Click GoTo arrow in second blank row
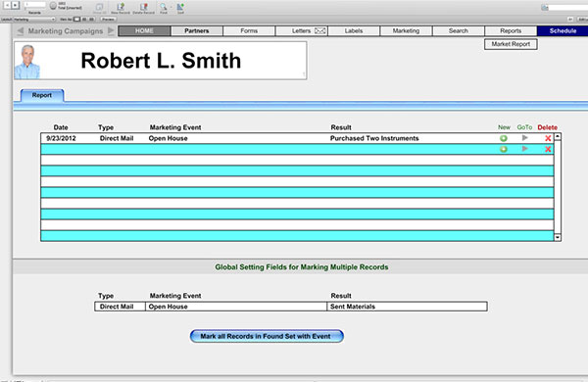This screenshot has height=382, width=588. click(x=525, y=149)
